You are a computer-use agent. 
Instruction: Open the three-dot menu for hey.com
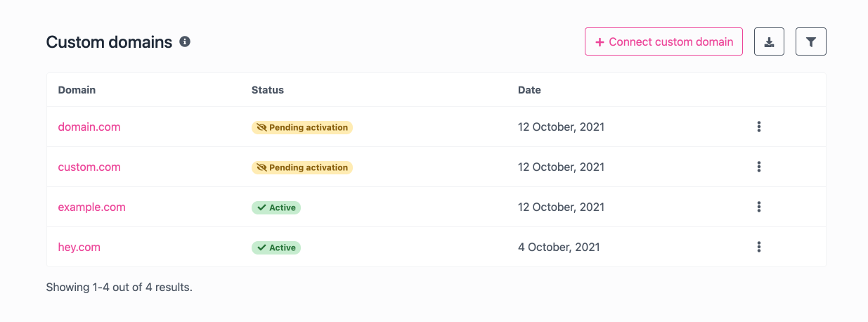tap(758, 247)
